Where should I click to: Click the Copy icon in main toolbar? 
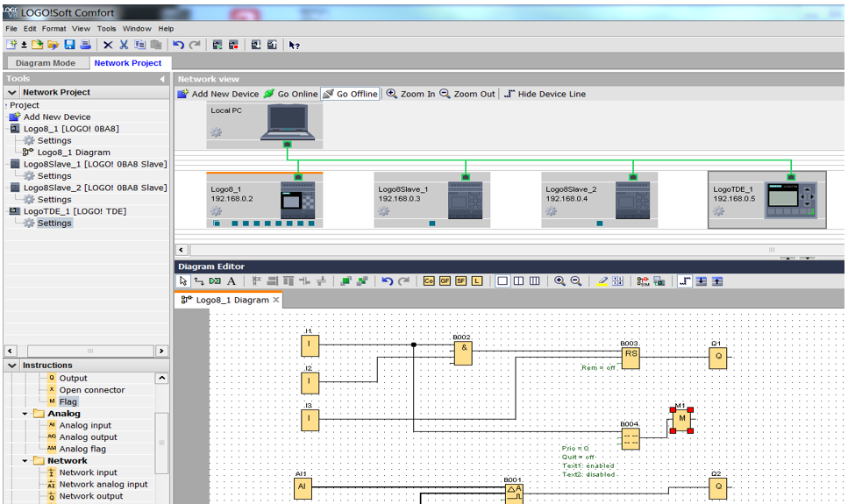tap(140, 45)
